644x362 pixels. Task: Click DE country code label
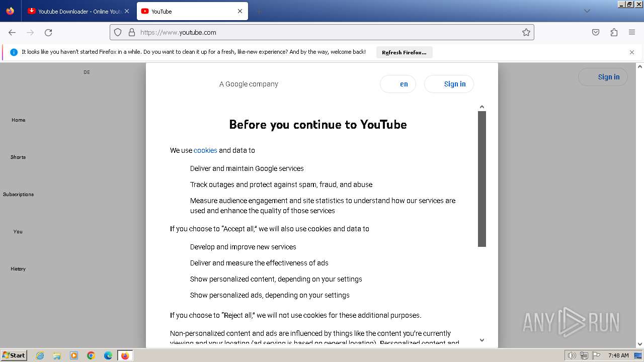click(x=87, y=72)
